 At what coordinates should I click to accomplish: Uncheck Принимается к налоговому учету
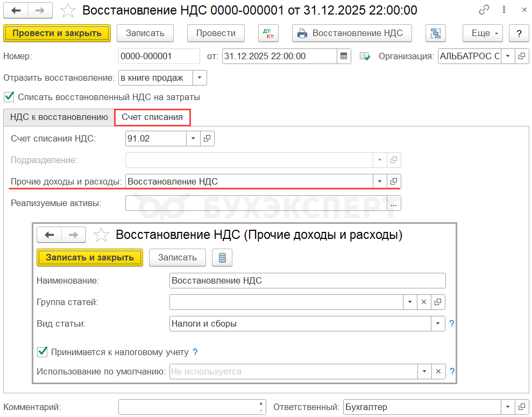[x=42, y=352]
